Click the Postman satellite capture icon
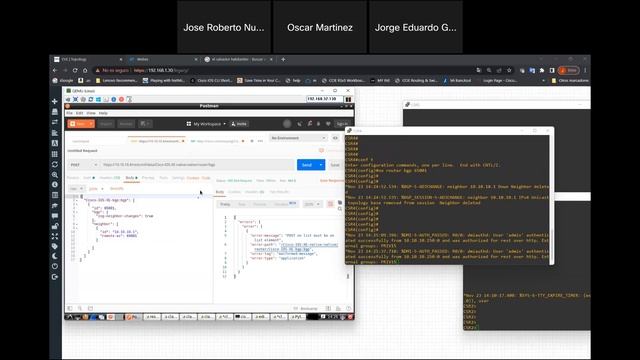This screenshot has width=640, height=360. (300, 124)
